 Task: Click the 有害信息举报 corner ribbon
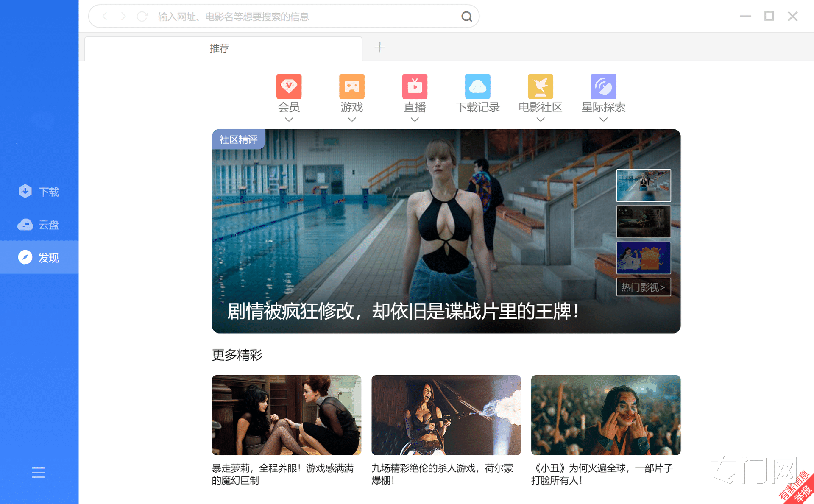click(x=798, y=488)
